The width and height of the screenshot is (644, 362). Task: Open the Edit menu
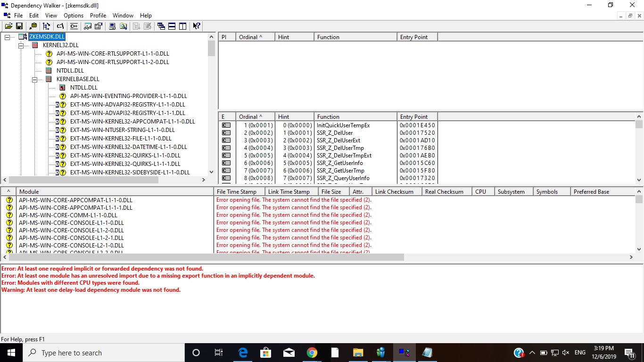(x=34, y=16)
